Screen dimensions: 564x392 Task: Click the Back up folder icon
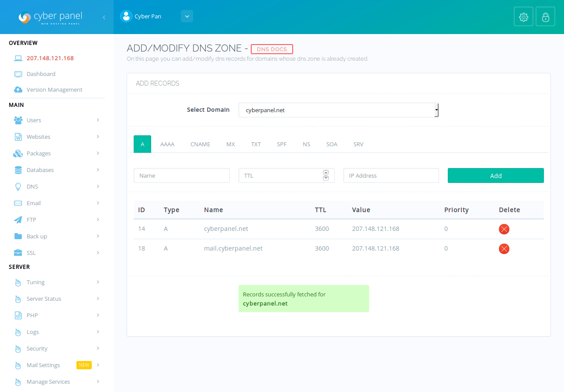click(18, 236)
